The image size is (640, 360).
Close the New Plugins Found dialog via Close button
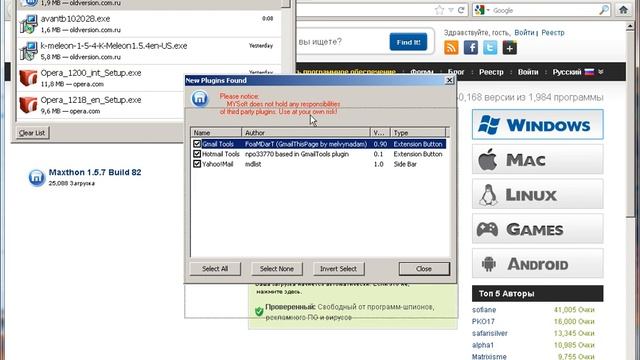(424, 269)
